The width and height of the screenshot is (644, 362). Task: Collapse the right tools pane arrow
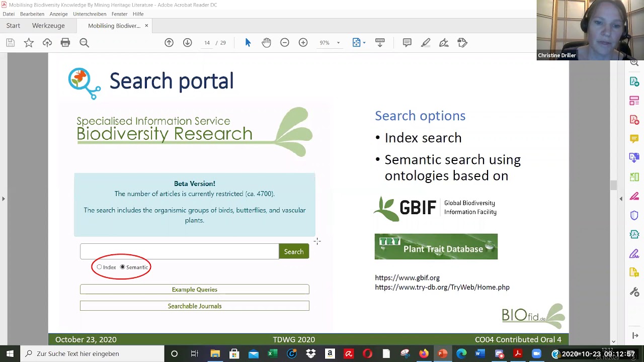pyautogui.click(x=621, y=199)
